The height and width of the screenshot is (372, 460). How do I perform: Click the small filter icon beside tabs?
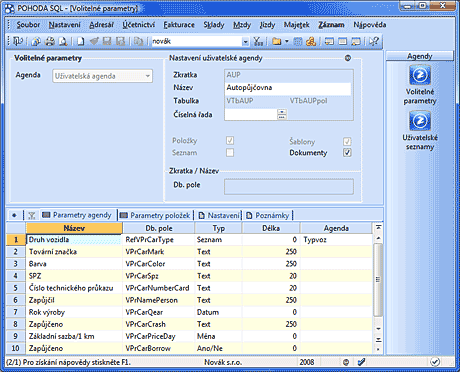32,215
